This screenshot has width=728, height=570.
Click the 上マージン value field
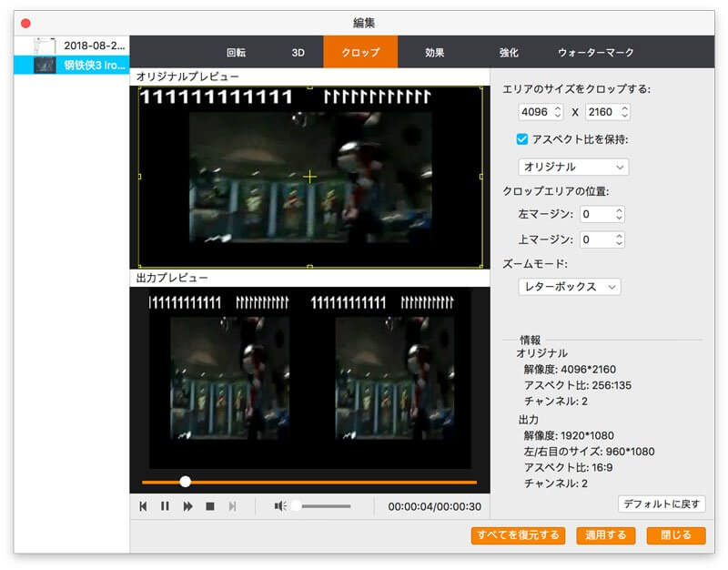tap(597, 239)
